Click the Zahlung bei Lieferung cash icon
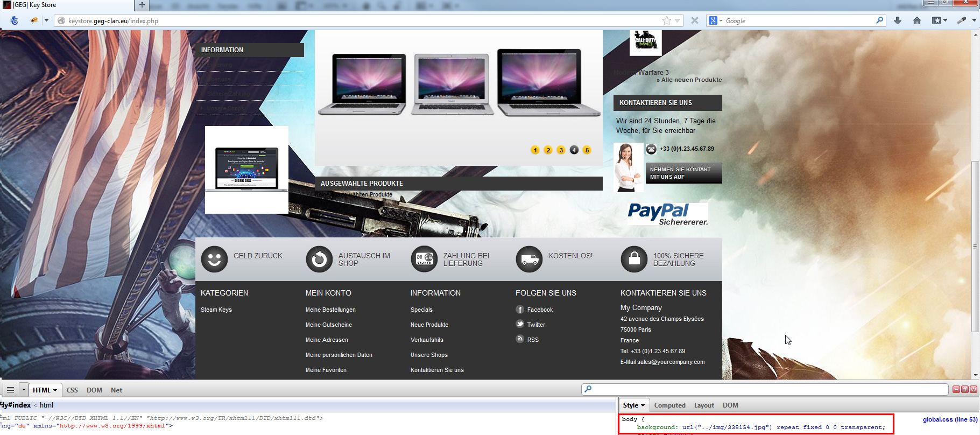Image resolution: width=980 pixels, height=435 pixels. [424, 259]
